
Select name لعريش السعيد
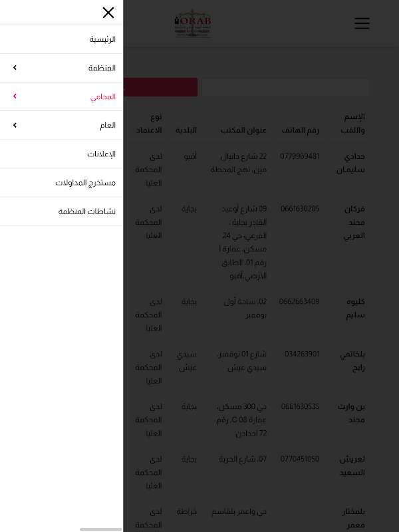point(352,465)
